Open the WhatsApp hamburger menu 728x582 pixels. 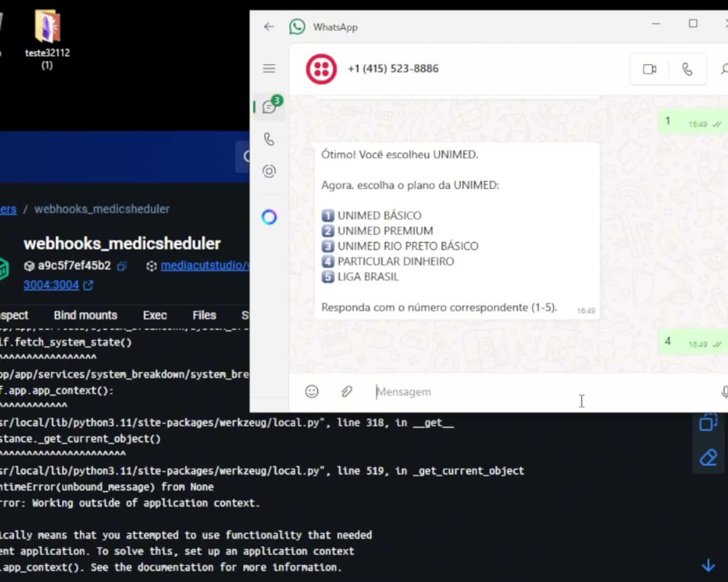click(x=269, y=68)
